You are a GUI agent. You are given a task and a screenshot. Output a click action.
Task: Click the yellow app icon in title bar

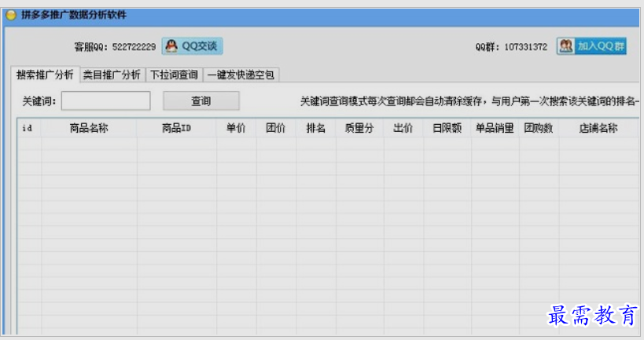coord(11,15)
